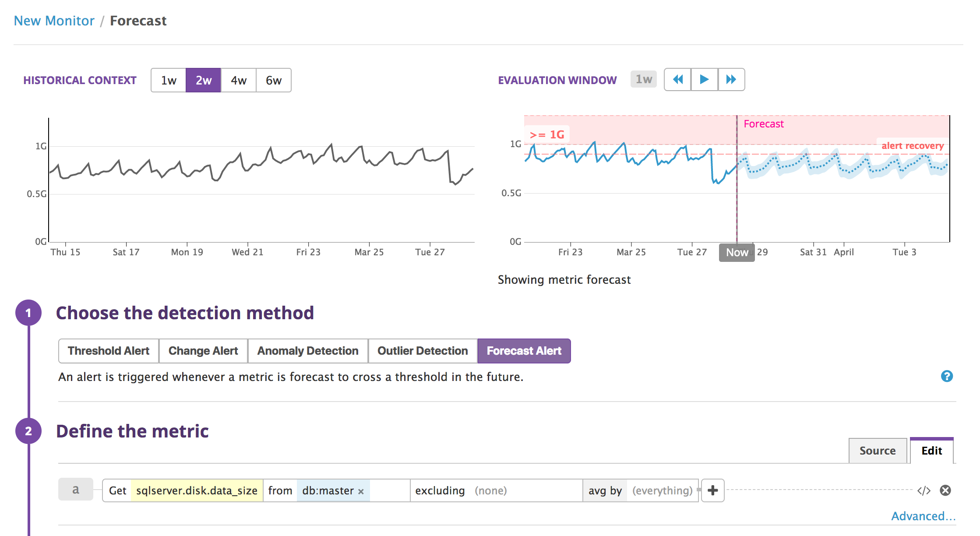Open the code view for the query
Viewport: 980px width, 536px height.
[924, 490]
